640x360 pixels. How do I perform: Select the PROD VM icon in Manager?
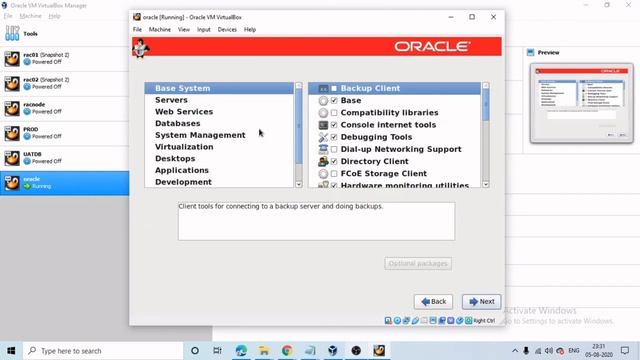(x=12, y=133)
